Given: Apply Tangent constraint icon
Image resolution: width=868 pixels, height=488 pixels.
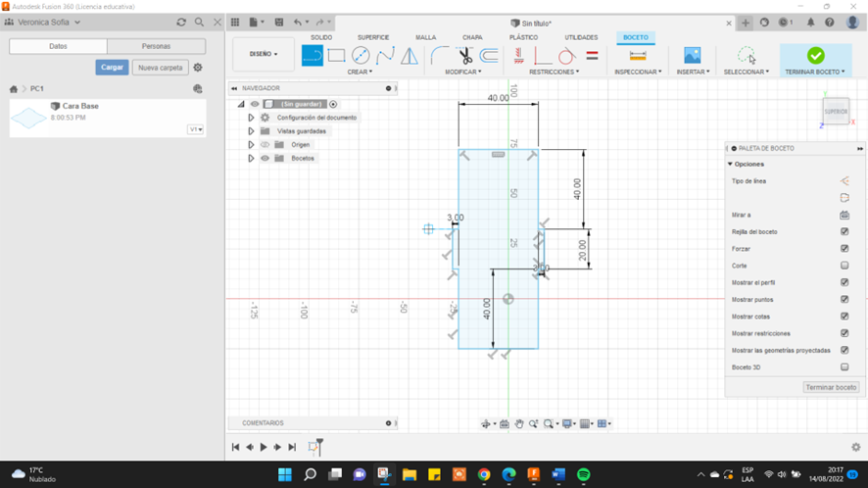Looking at the screenshot, I should click(566, 56).
